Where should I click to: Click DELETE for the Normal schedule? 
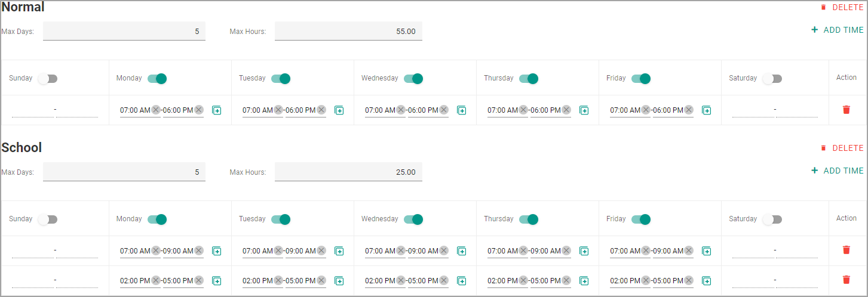[x=842, y=7]
